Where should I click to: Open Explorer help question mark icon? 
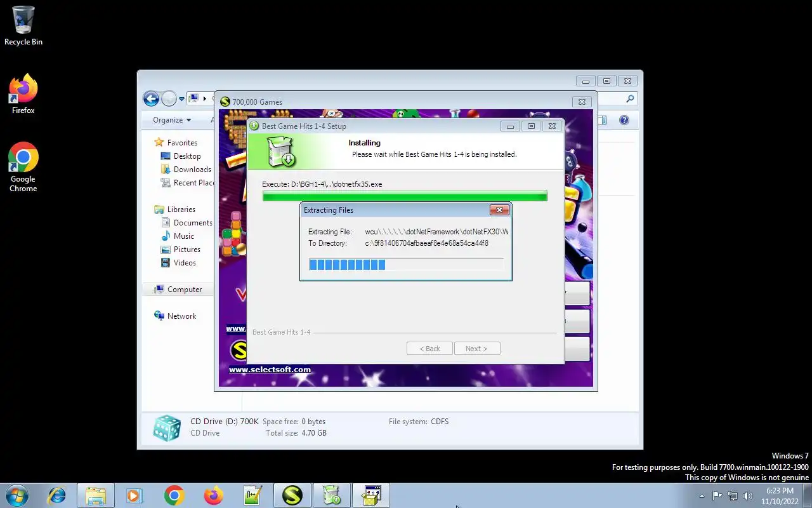point(624,120)
